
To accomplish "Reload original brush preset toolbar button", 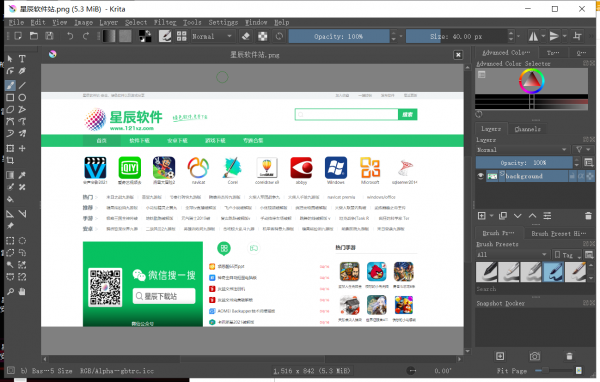I will [279, 36].
